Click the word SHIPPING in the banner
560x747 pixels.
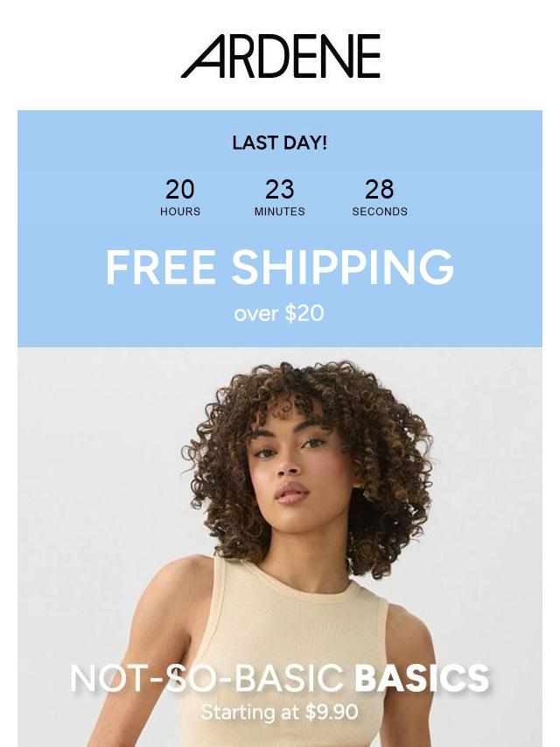click(343, 268)
